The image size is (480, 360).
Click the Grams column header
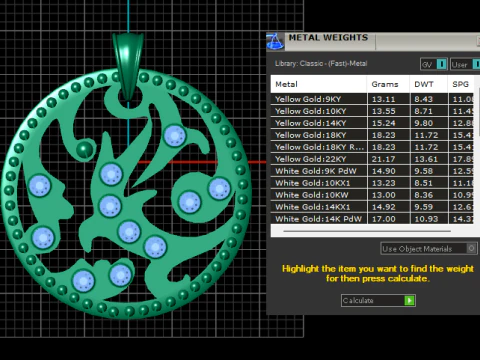(388, 84)
